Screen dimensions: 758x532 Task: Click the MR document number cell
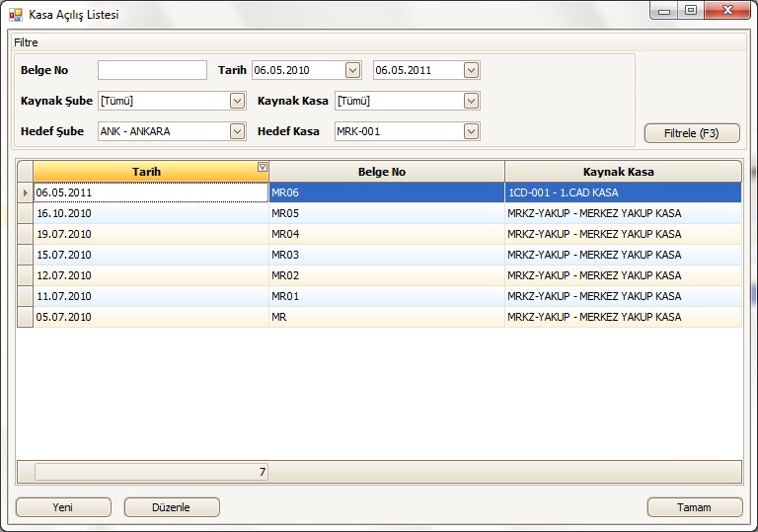(387, 317)
